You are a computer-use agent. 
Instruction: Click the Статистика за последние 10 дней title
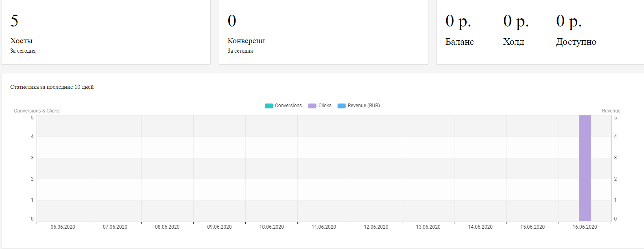click(x=52, y=87)
